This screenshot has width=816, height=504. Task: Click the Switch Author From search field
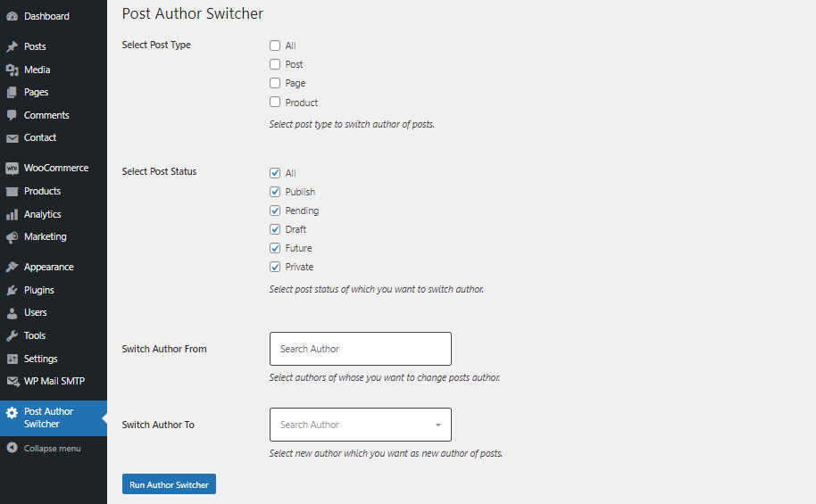361,349
